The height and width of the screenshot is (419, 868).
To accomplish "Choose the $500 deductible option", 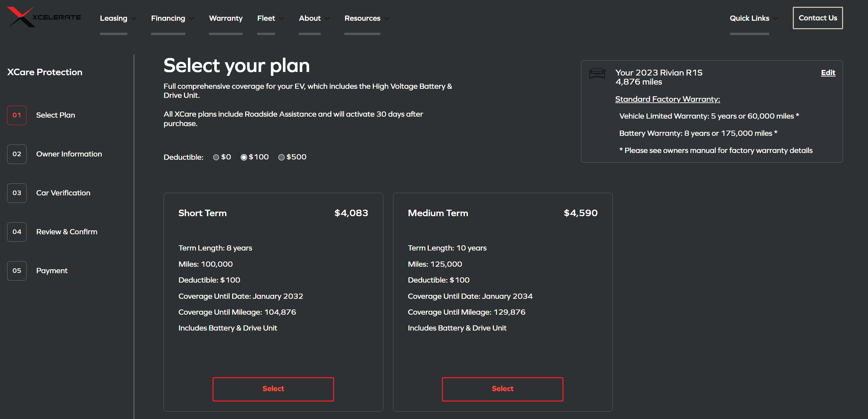I will 281,157.
